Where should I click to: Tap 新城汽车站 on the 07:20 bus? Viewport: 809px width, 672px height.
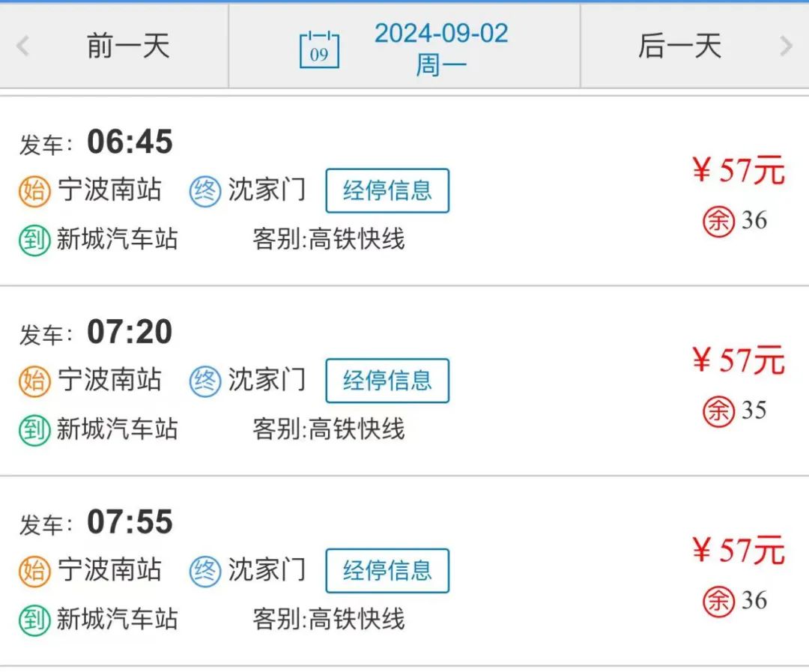117,429
